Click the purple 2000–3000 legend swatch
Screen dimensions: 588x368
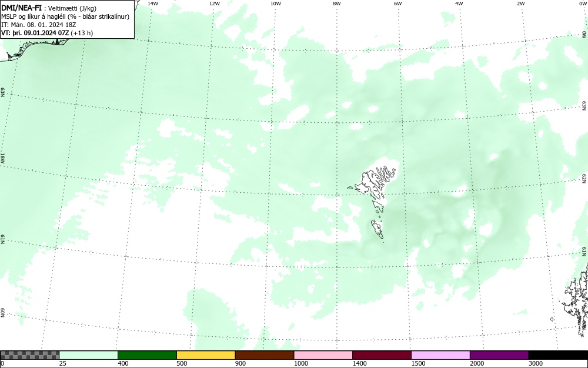pos(499,355)
